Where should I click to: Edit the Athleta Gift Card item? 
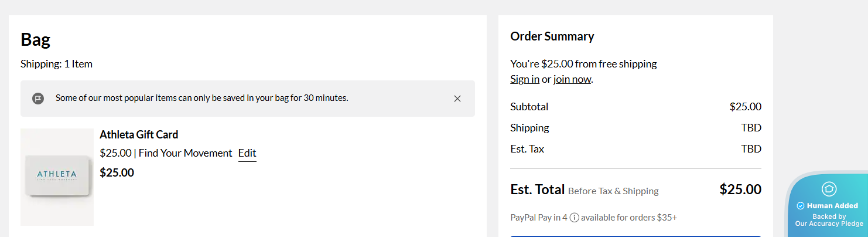pyautogui.click(x=247, y=153)
